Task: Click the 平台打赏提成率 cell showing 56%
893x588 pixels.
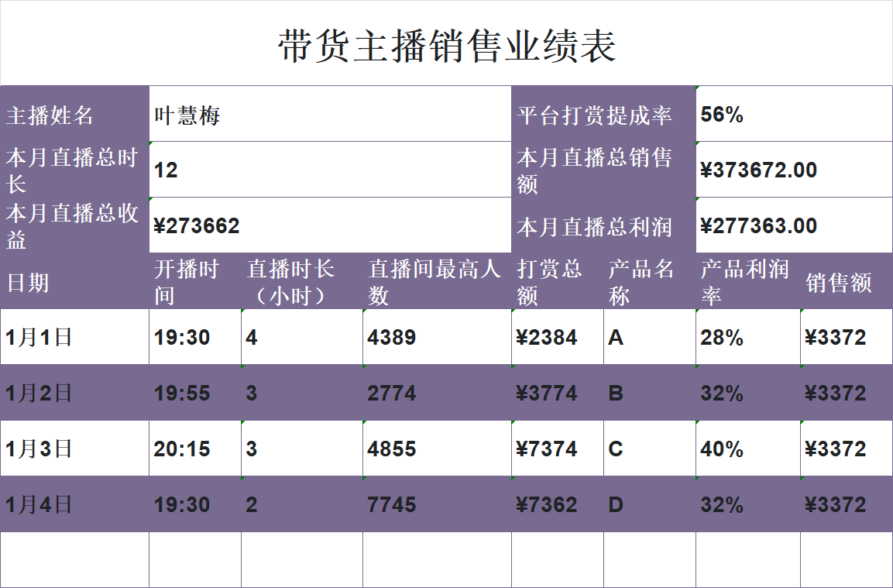Action: tap(790, 113)
